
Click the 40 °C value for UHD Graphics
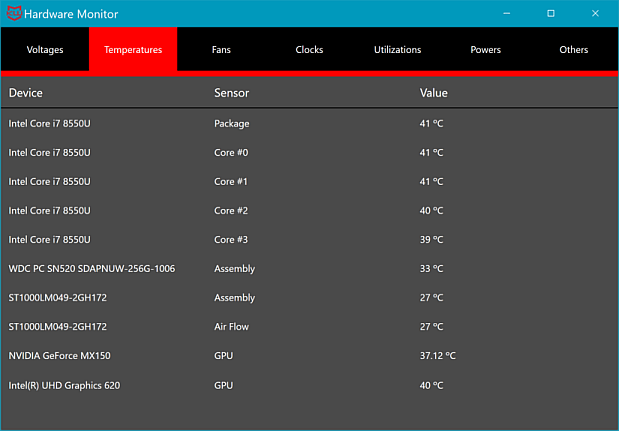431,385
